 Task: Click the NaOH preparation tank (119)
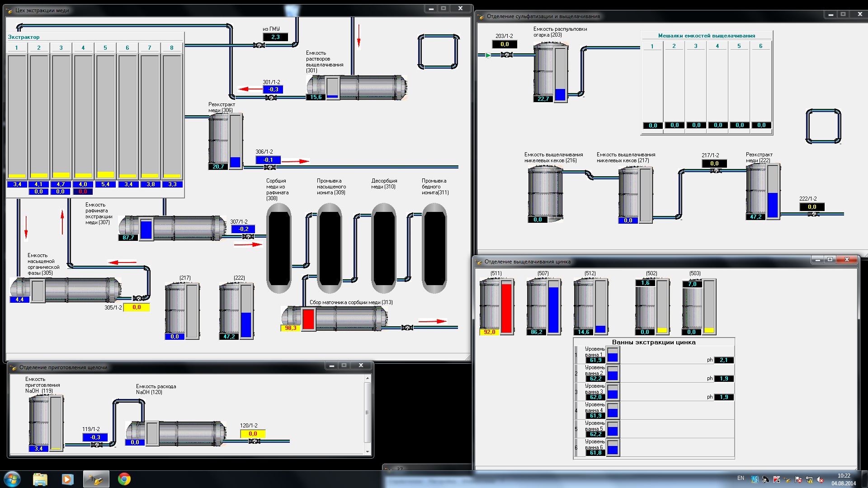click(46, 423)
